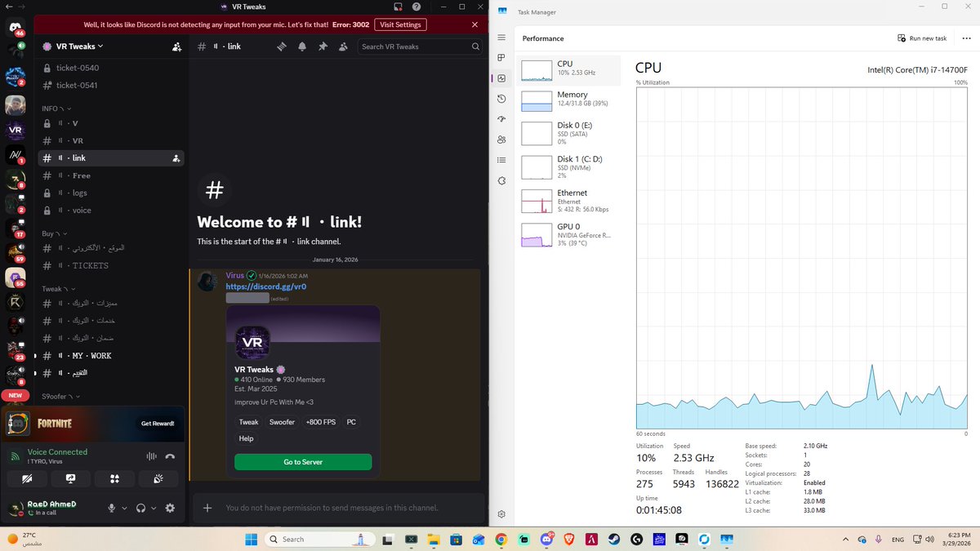Invite people icon next to VR Tweaks name

176,47
